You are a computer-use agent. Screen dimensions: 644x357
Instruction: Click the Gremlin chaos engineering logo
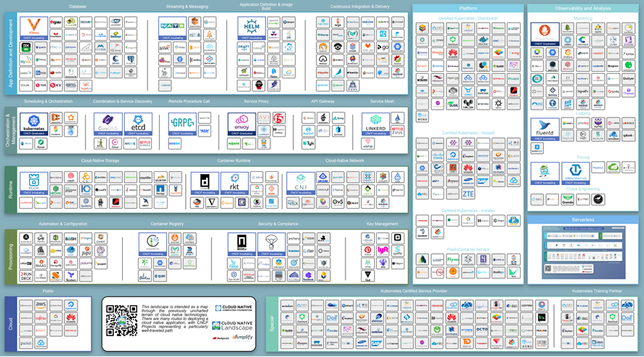pos(568,199)
